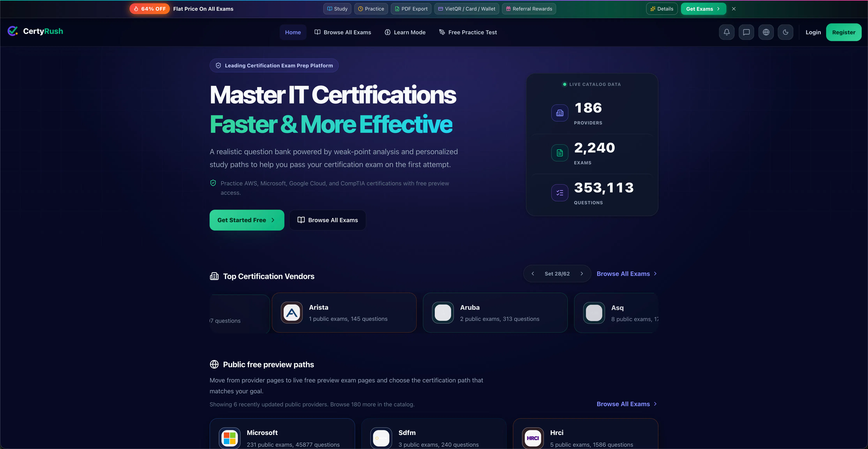
Task: Go to next vendor set arrow
Action: [x=582, y=274]
